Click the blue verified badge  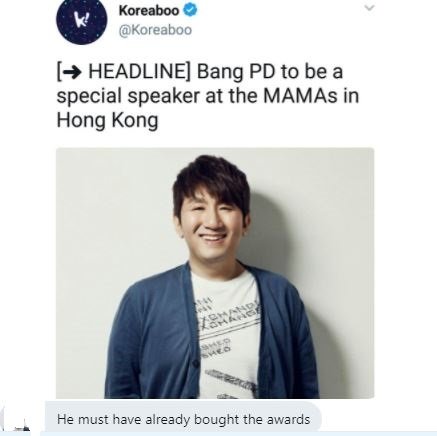[x=190, y=10]
